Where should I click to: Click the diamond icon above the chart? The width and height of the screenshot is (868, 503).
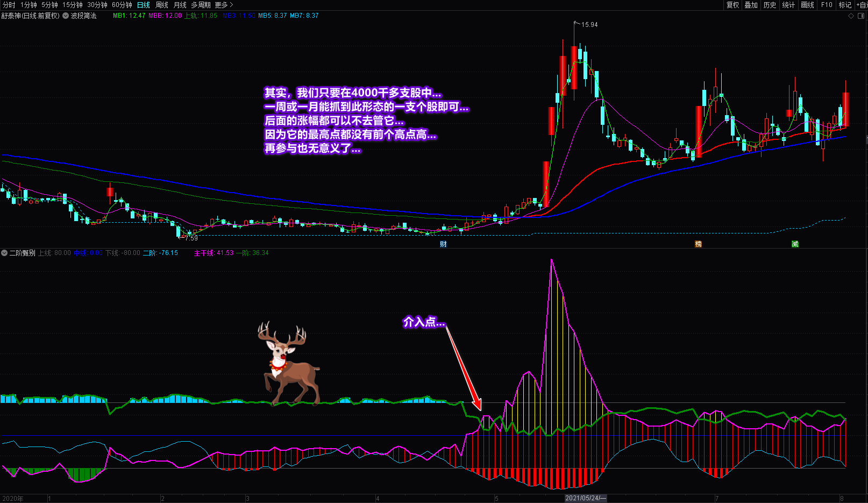pyautogui.click(x=851, y=16)
